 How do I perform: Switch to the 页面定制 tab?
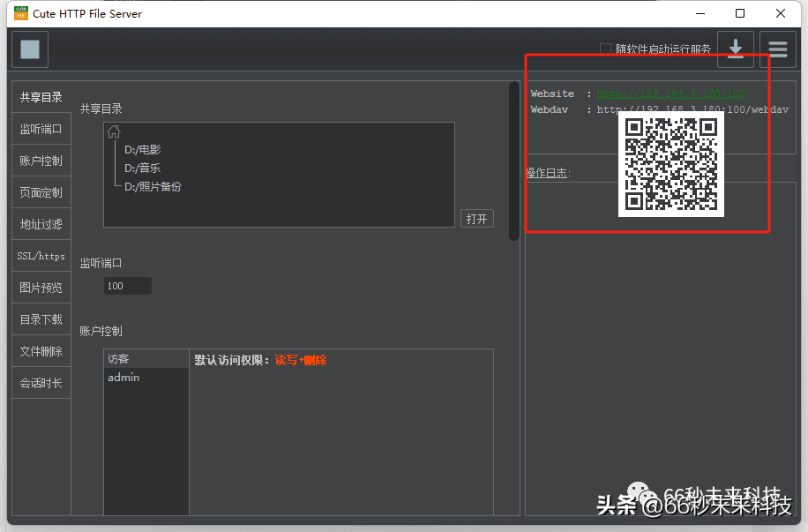41,191
